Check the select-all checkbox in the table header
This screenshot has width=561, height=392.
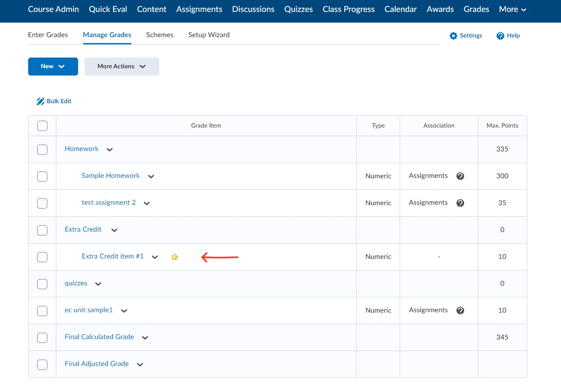click(42, 125)
